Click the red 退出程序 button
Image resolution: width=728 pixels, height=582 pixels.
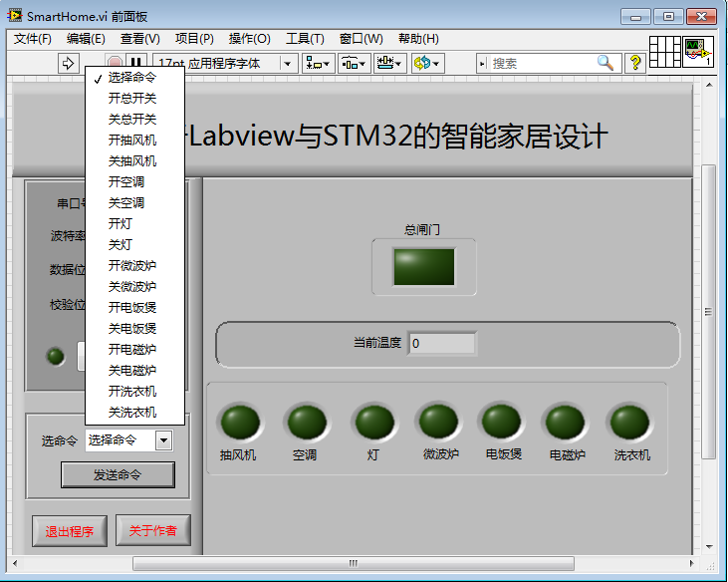click(x=70, y=531)
